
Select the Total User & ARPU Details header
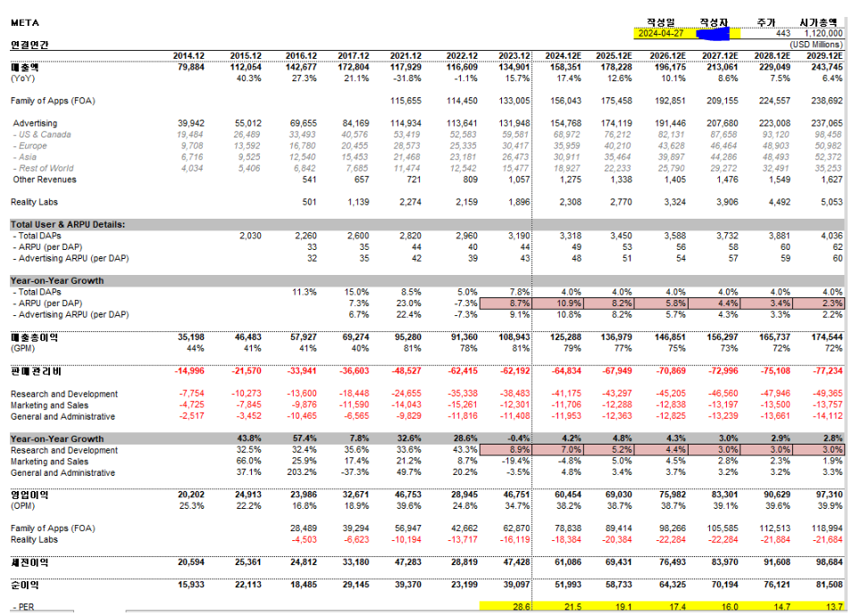click(68, 225)
